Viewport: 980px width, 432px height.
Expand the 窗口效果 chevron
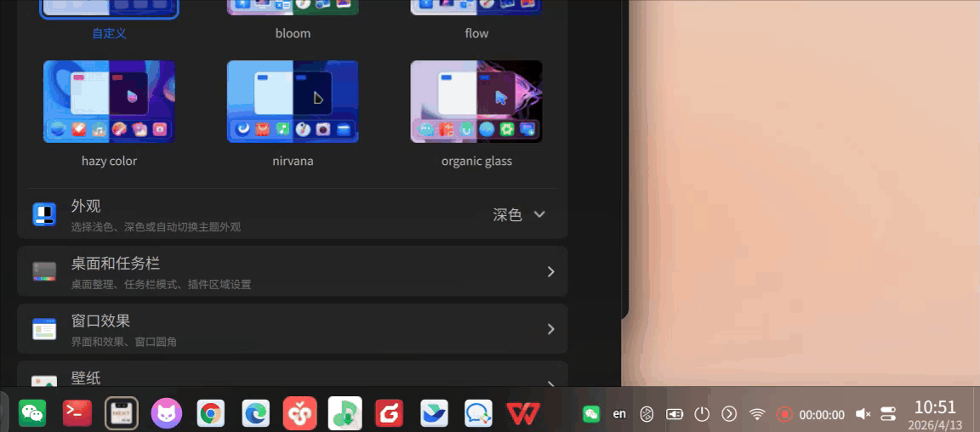point(550,329)
